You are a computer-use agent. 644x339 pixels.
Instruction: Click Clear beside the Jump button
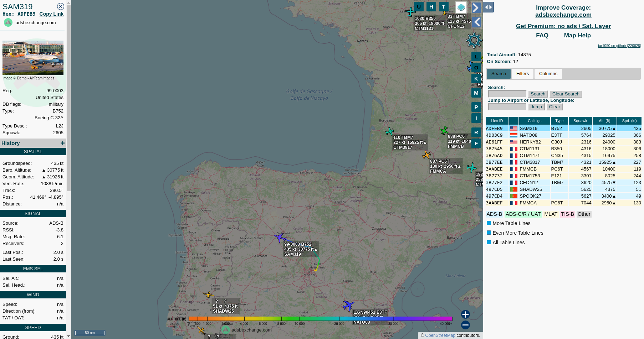click(554, 107)
